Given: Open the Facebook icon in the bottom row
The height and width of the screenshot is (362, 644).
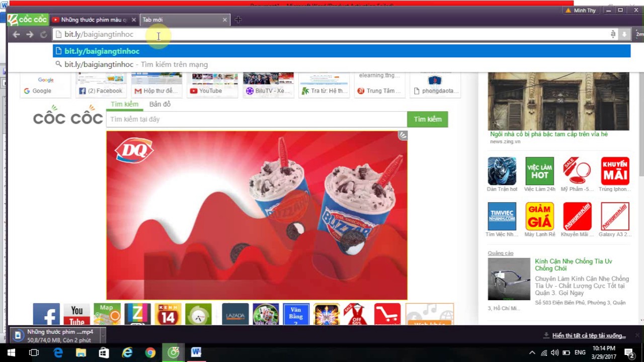Looking at the screenshot, I should point(46,315).
